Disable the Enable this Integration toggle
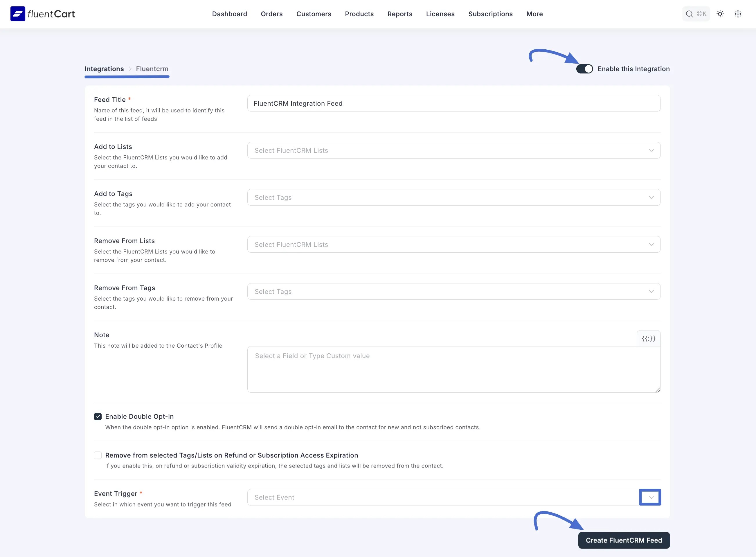The image size is (756, 557). (585, 69)
